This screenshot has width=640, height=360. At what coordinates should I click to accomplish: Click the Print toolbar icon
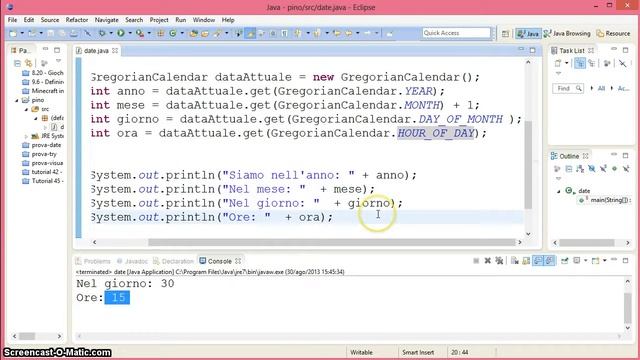[74, 33]
